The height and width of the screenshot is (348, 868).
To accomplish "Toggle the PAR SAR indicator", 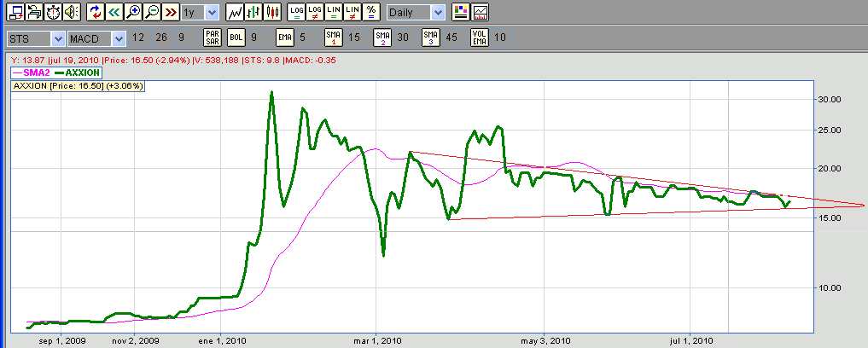I will [x=213, y=38].
